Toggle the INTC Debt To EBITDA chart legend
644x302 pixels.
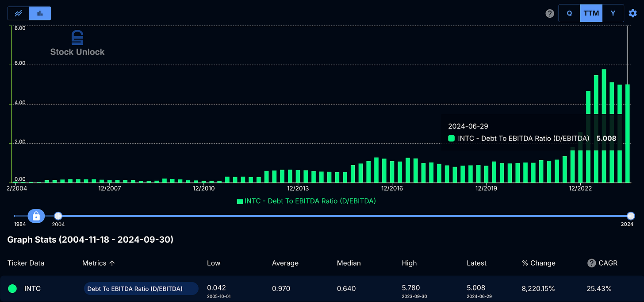click(x=307, y=201)
